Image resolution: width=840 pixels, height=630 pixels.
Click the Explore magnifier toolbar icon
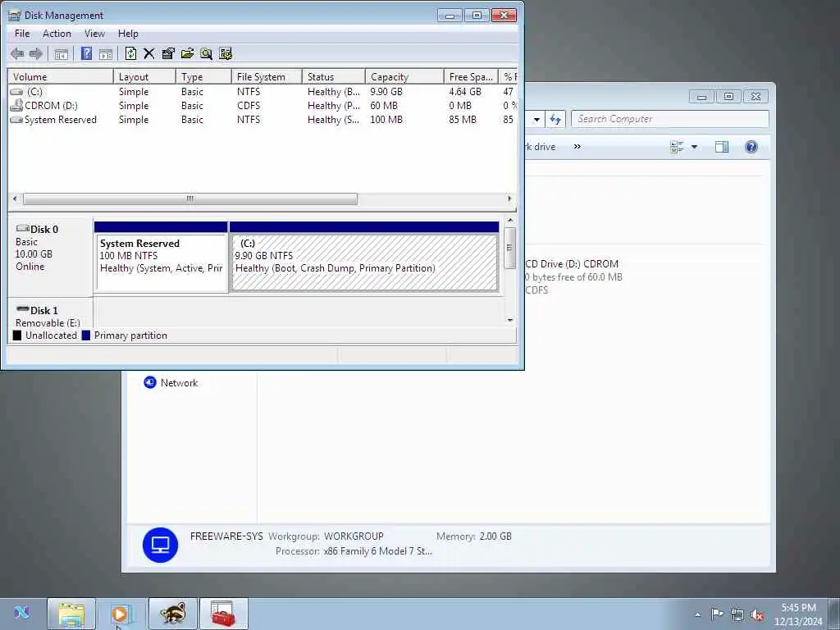(206, 53)
